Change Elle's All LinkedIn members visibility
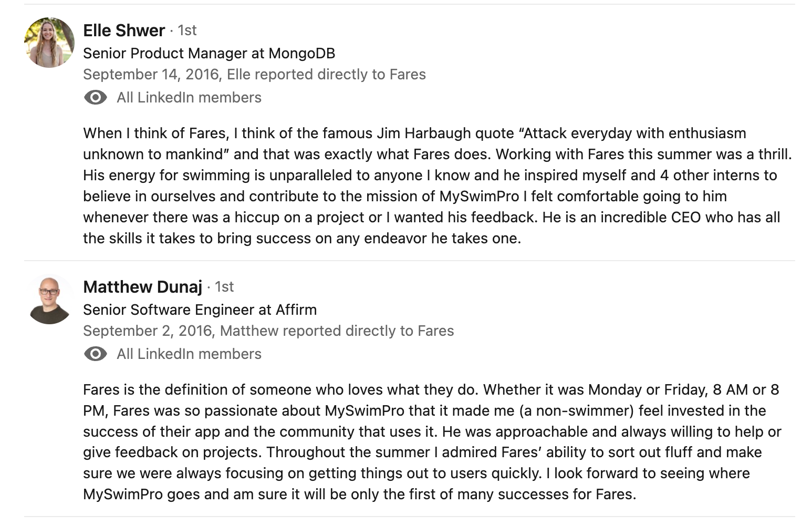812x525 pixels. (x=189, y=98)
